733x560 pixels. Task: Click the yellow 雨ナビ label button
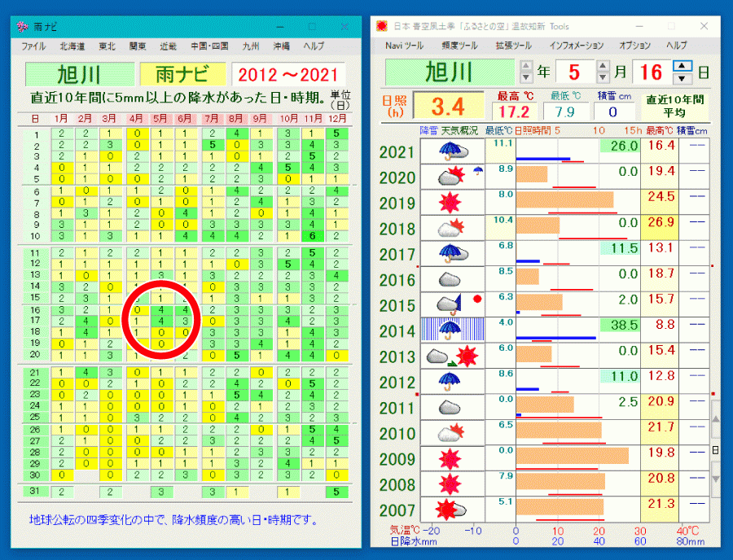tap(182, 76)
